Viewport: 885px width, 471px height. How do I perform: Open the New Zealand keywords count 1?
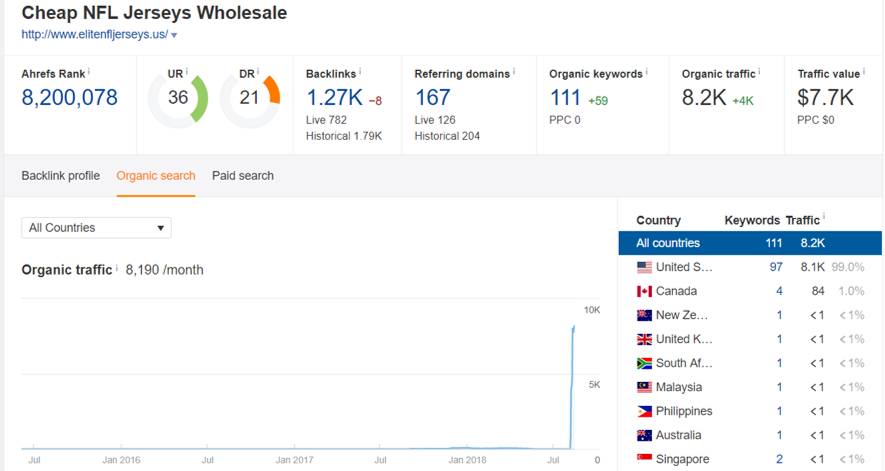click(779, 315)
